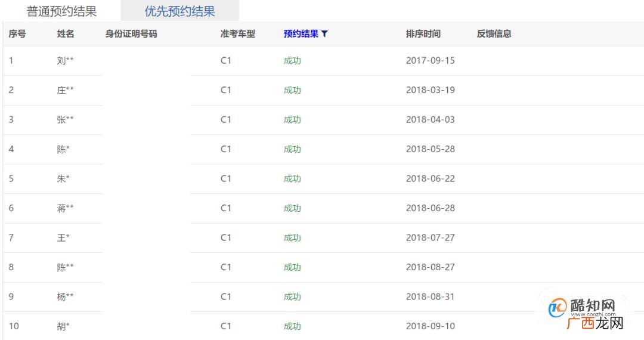Click the date 2018-06-22
This screenshot has width=644, height=340.
tap(431, 178)
